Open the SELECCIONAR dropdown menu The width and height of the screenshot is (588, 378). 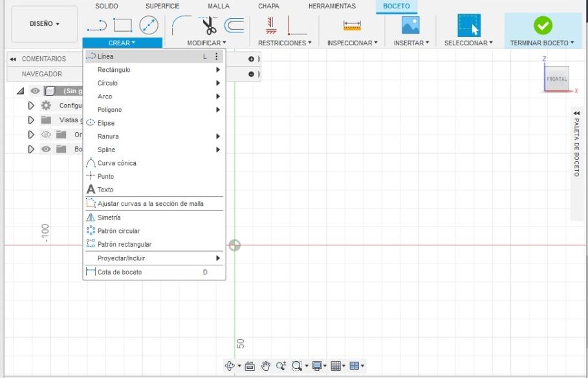click(x=468, y=43)
